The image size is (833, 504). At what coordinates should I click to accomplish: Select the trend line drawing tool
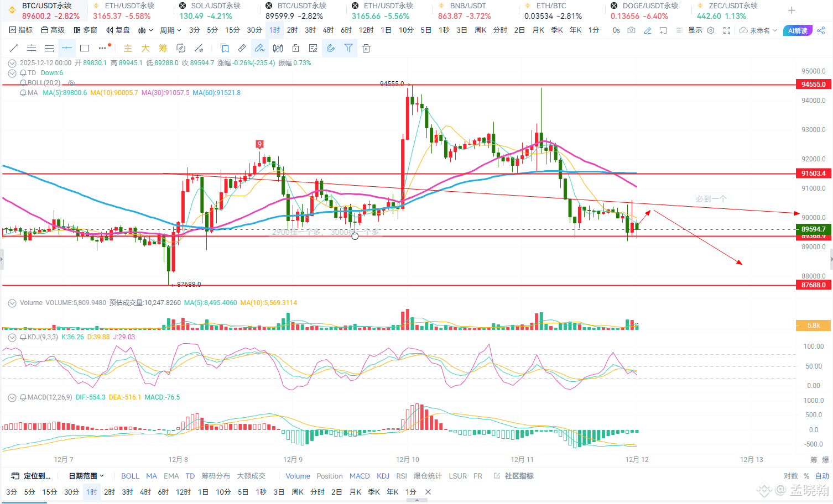point(14,48)
